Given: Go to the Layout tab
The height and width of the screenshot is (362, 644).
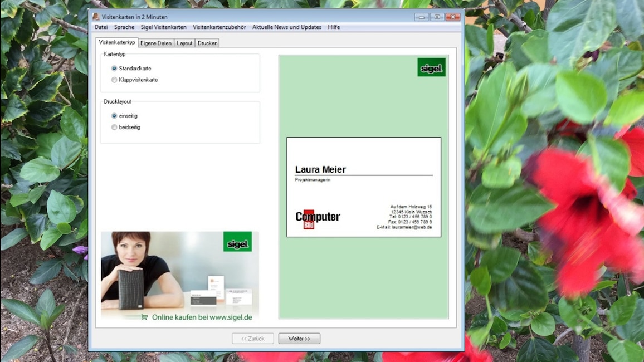Looking at the screenshot, I should click(184, 43).
